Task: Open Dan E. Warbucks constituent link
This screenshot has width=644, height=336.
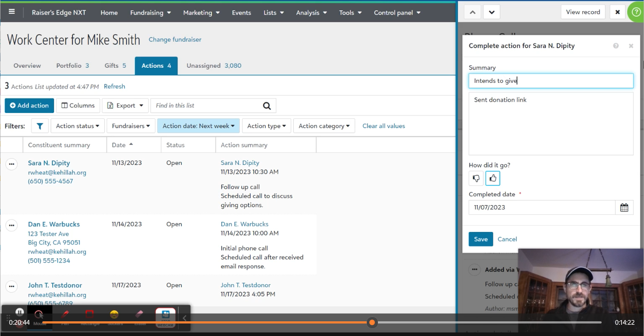Action: (54, 224)
